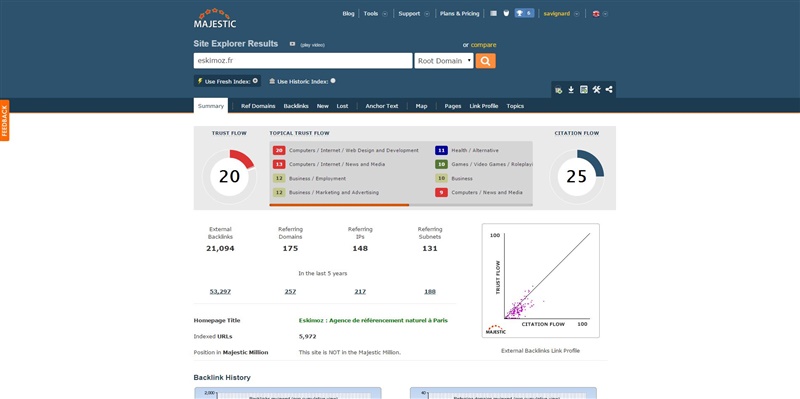Expand the savignard account dropdown
The height and width of the screenshot is (399, 800).
[577, 14]
